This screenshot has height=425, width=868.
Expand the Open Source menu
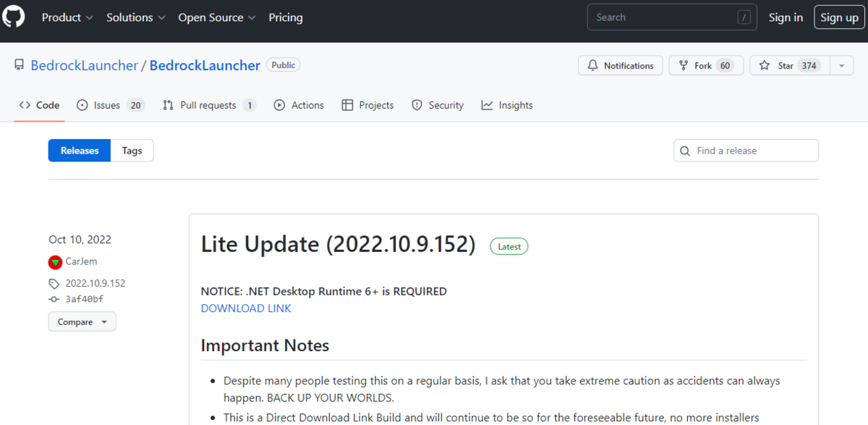click(217, 17)
